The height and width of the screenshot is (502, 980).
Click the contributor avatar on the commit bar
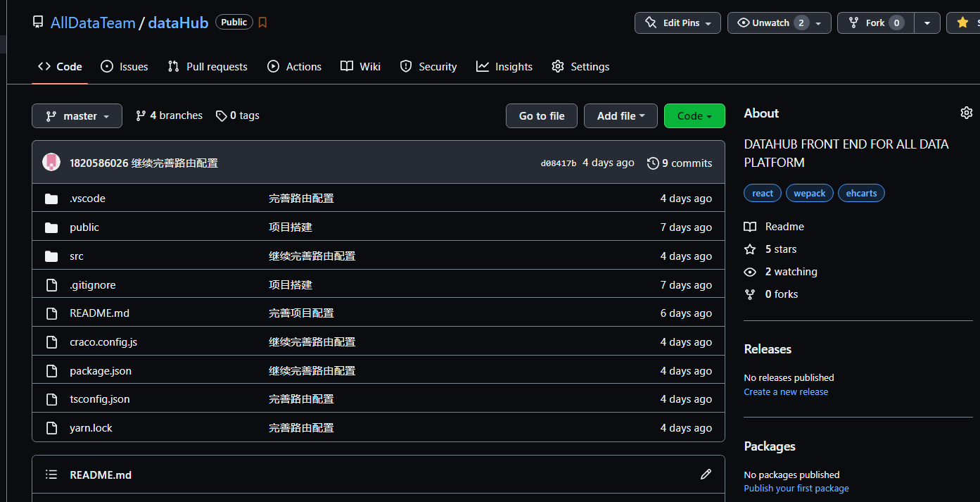click(x=51, y=161)
